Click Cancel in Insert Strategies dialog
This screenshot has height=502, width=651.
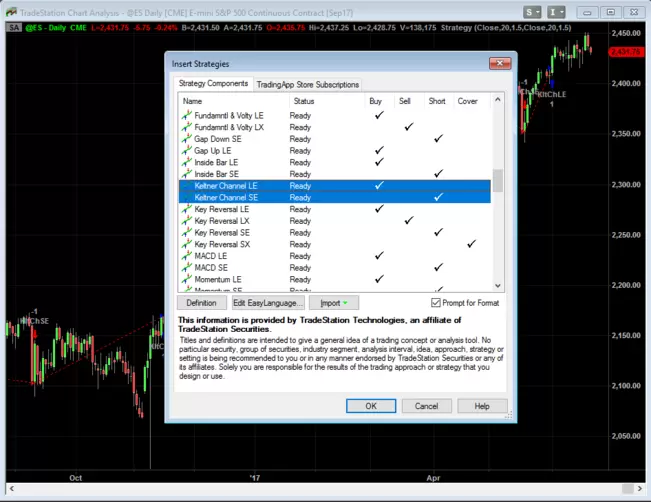point(426,406)
